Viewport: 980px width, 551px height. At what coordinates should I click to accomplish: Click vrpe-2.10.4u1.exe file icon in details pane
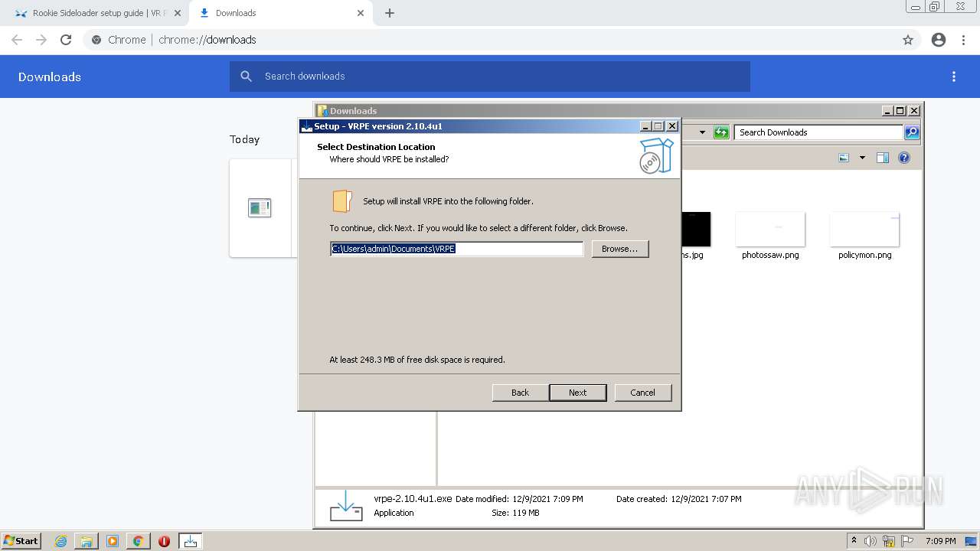[346, 506]
